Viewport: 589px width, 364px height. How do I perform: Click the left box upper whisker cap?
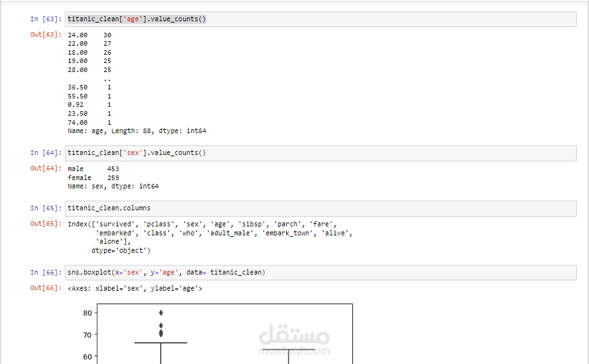tap(161, 343)
